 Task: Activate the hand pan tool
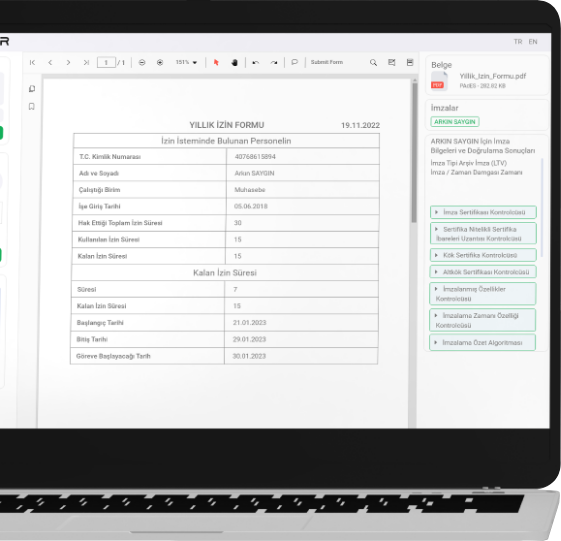(x=234, y=63)
